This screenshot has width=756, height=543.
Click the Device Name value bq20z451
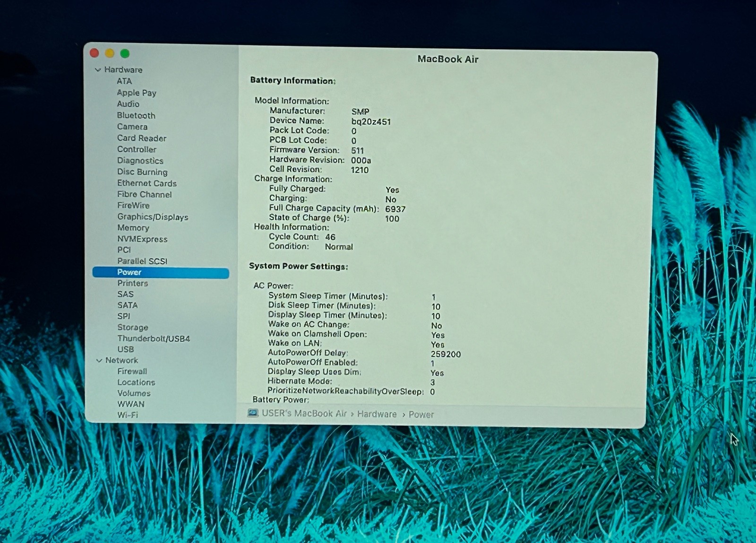(371, 121)
